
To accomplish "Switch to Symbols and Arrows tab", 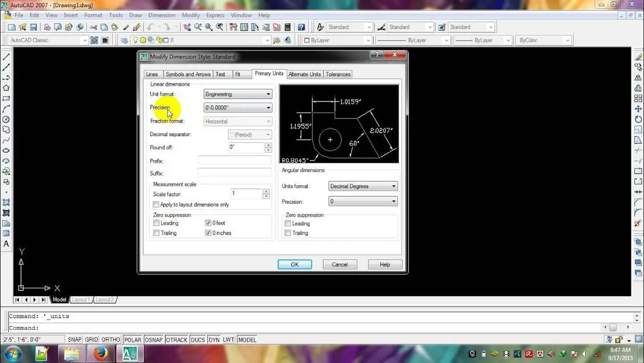I will pyautogui.click(x=188, y=75).
